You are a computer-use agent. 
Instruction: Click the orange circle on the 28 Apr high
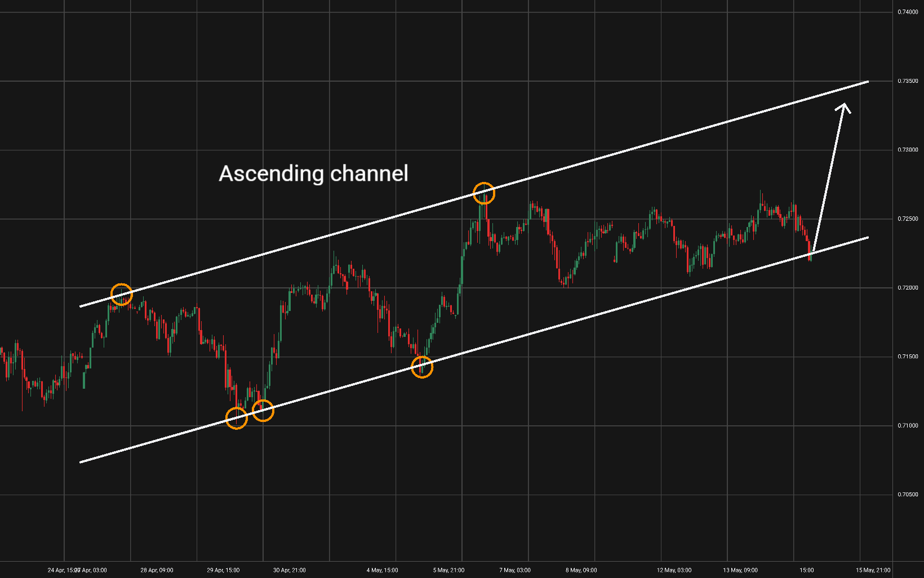pyautogui.click(x=122, y=294)
